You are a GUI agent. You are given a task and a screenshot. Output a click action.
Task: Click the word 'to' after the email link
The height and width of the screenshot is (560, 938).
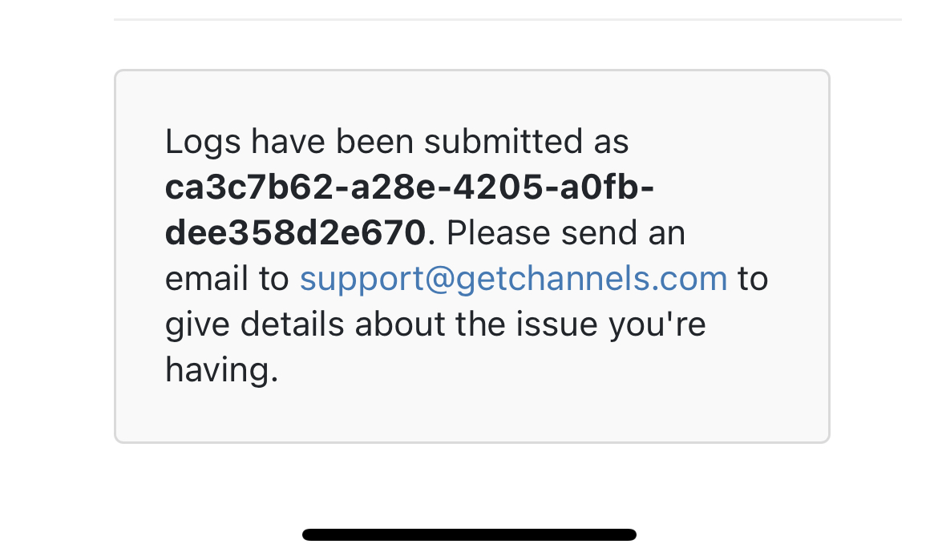pos(753,279)
